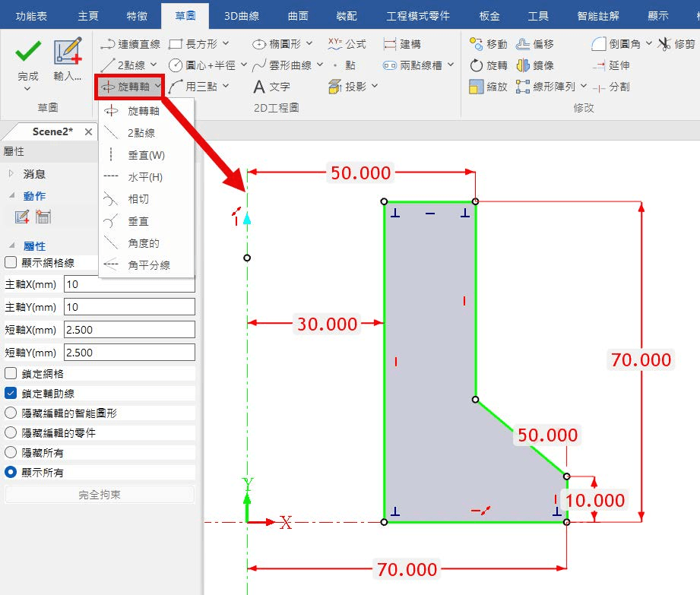Open the 雲形曲線 dropdown arrow
Screen dimensions: 700x595
pos(320,65)
